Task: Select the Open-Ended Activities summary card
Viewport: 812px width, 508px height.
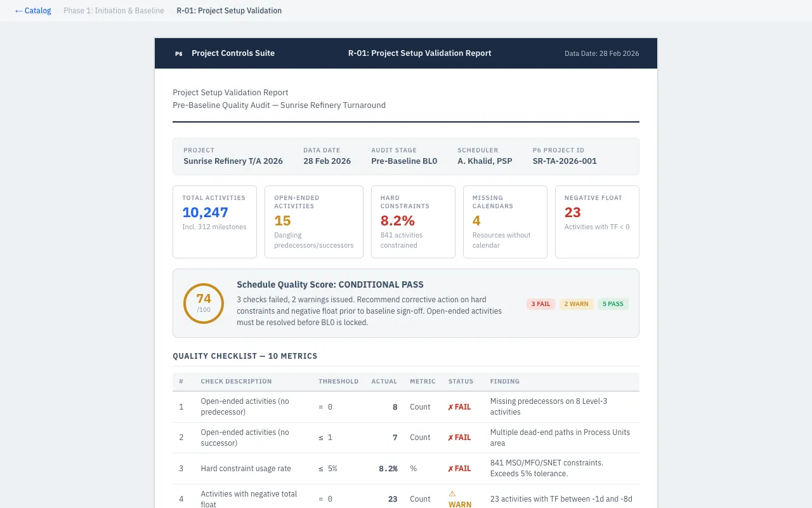Action: click(x=313, y=222)
